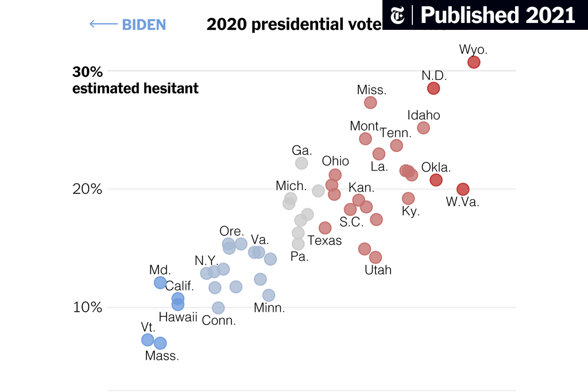
Task: Click the 2020 presidential vote title
Action: [294, 25]
